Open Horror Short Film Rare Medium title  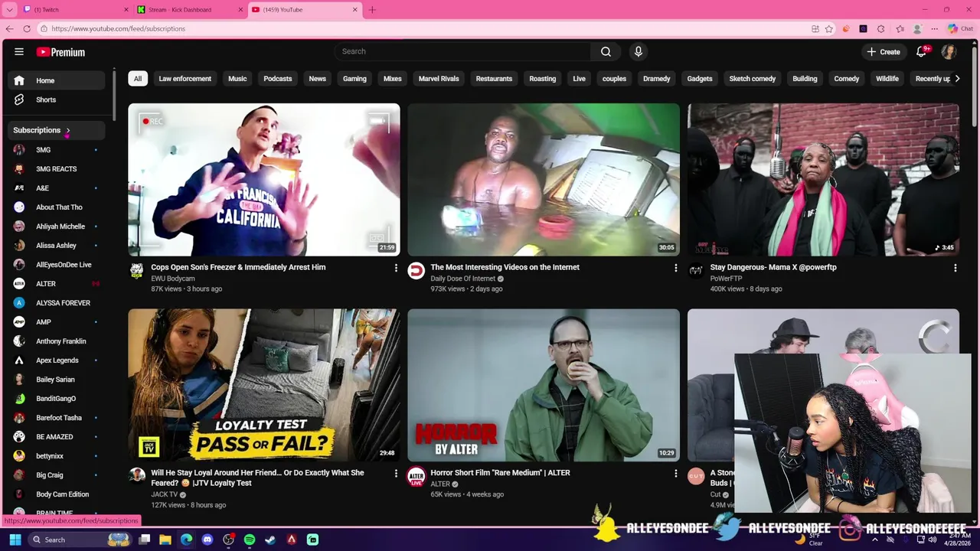[500, 473]
